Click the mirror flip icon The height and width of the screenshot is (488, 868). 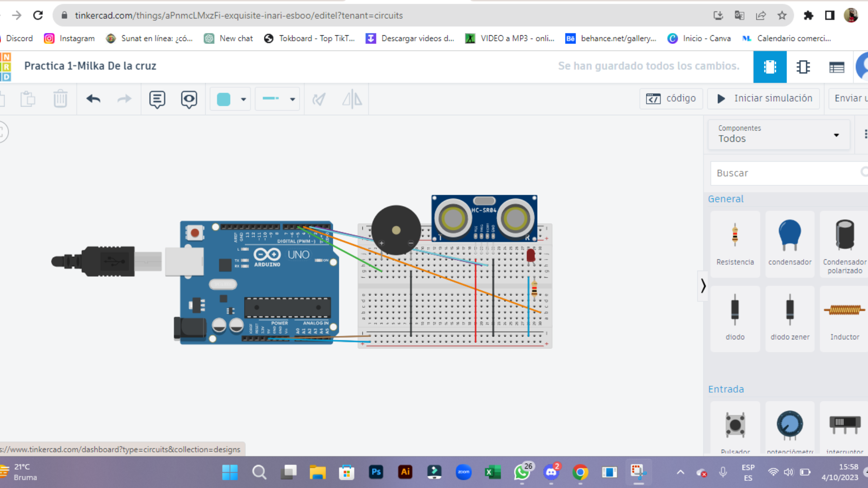[352, 99]
